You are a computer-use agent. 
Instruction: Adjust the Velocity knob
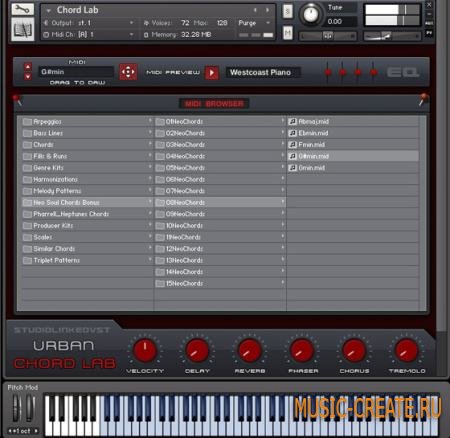click(x=145, y=350)
